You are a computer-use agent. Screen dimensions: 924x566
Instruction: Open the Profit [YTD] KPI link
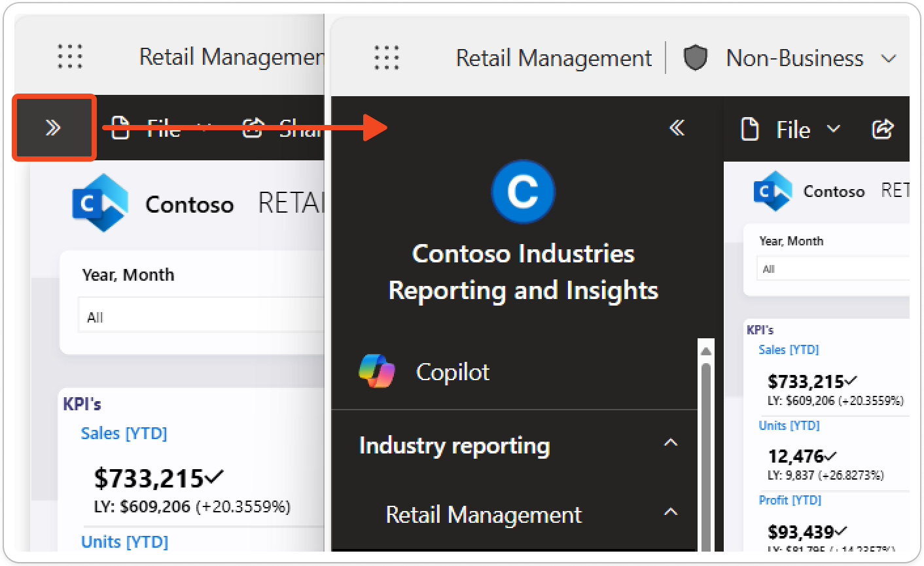[x=789, y=500]
